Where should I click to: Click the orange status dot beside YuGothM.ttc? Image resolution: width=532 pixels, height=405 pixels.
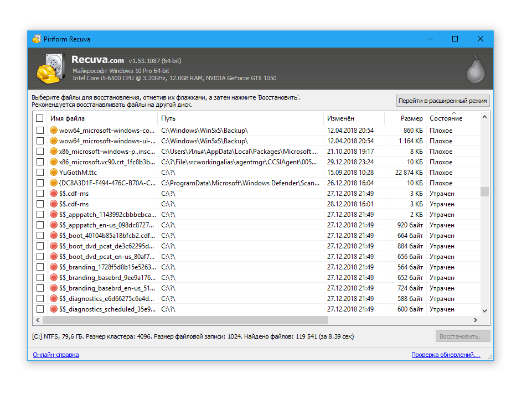click(54, 173)
